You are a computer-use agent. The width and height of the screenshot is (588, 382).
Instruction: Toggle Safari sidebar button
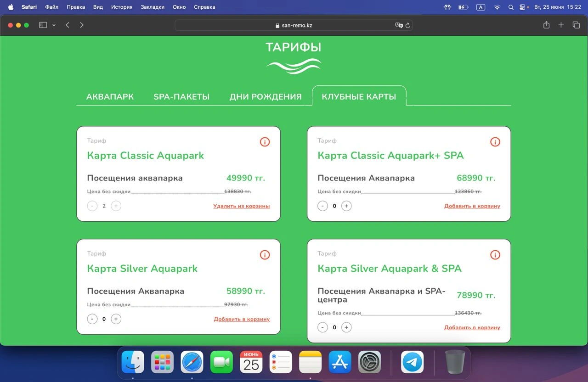pos(43,25)
